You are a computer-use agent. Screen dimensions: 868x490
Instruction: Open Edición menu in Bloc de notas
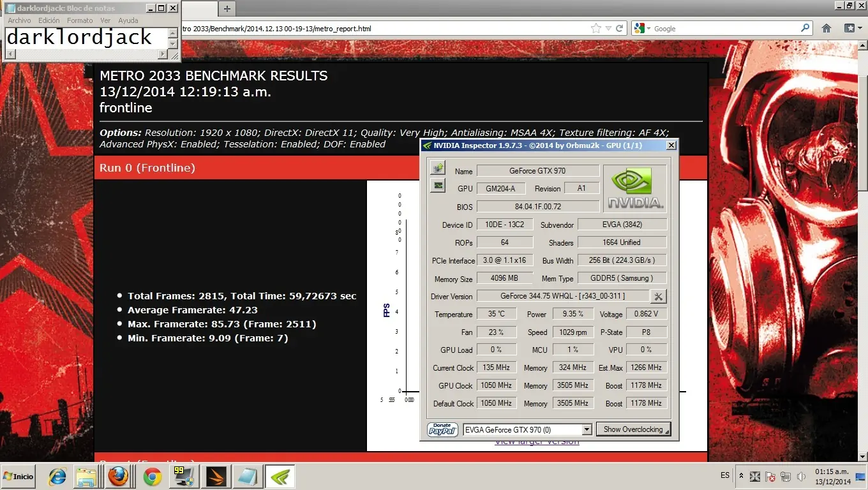coord(49,20)
